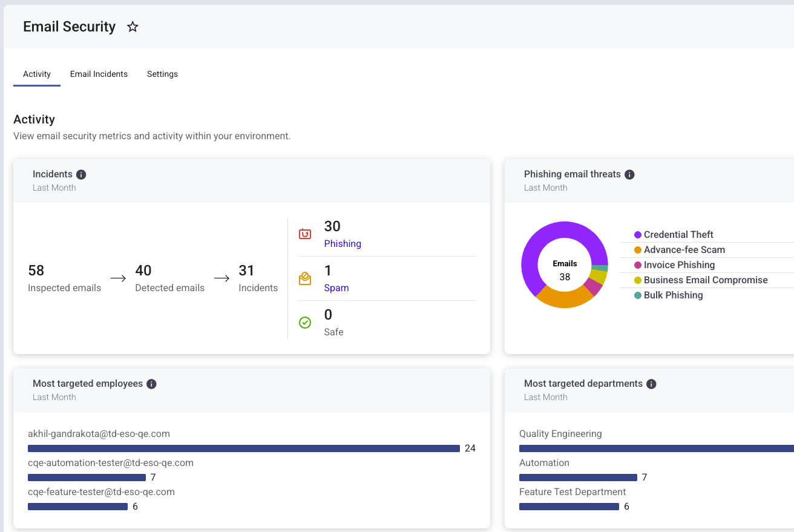Image resolution: width=794 pixels, height=532 pixels.
Task: Click the green safe checkmark icon
Action: coord(305,323)
